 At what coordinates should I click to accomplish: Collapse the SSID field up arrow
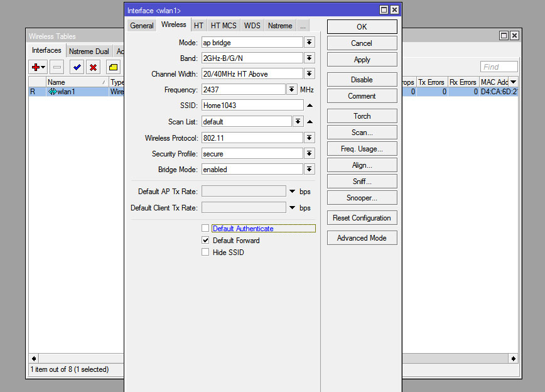pyautogui.click(x=310, y=106)
